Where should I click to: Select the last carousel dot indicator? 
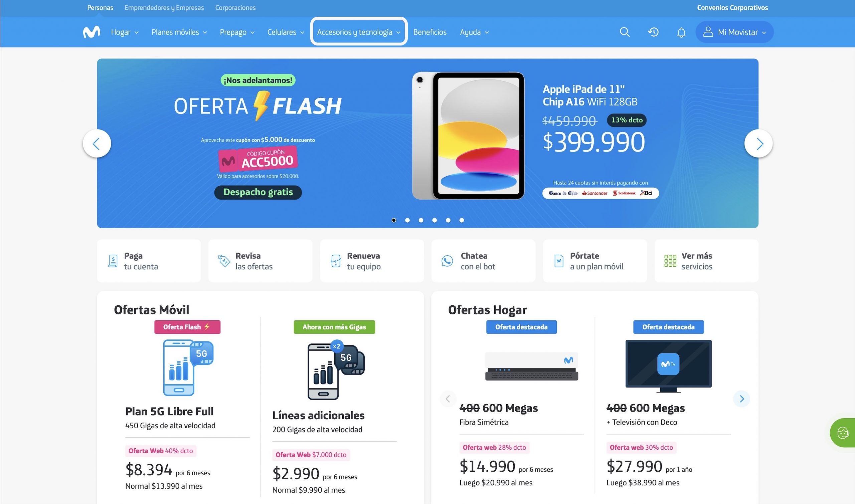(x=462, y=220)
